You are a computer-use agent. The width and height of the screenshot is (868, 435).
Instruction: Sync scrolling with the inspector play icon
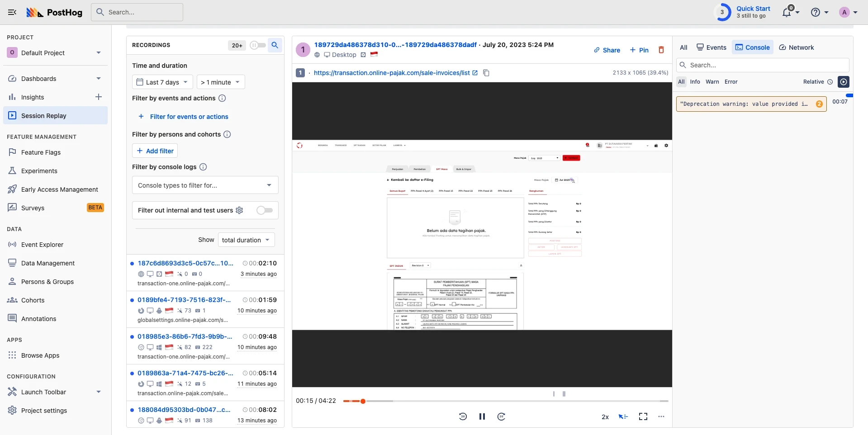[x=843, y=82]
